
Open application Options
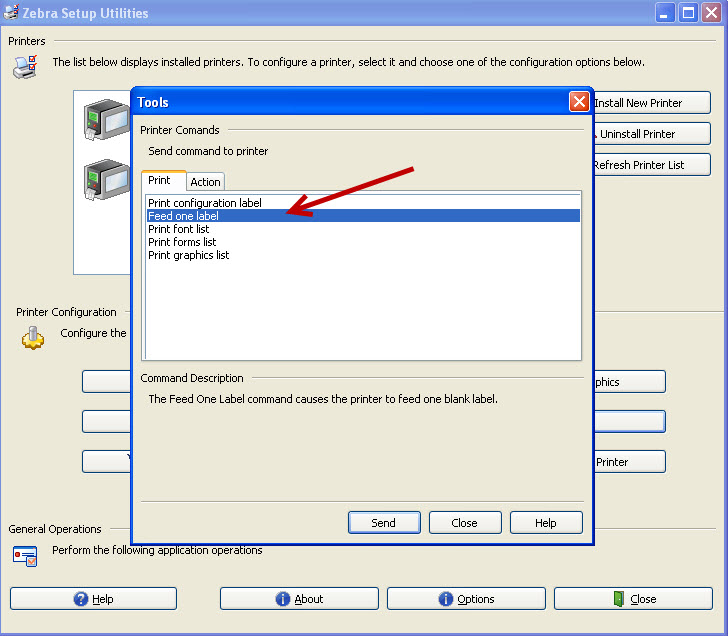(x=467, y=599)
